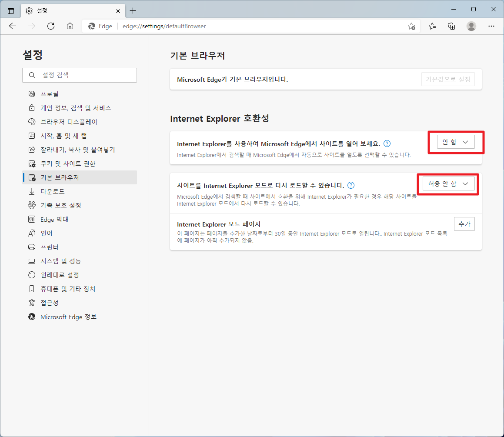Click Microsoft Edge가 기본 브라우저입니다 text
The image size is (504, 437).
click(232, 80)
